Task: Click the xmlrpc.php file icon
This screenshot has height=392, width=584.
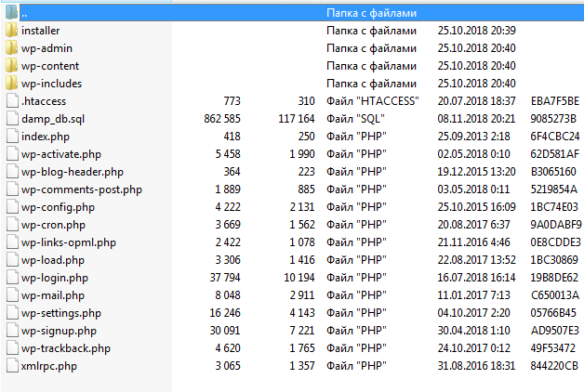Action: pos(12,366)
